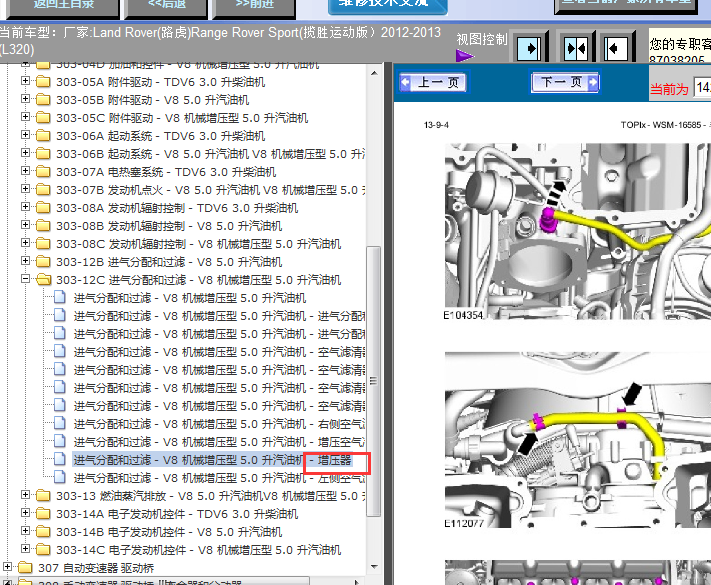Viewport: 711px width, 585px height.
Task: Expand the 303-07A 电热塞系统 folder
Action: (x=25, y=171)
